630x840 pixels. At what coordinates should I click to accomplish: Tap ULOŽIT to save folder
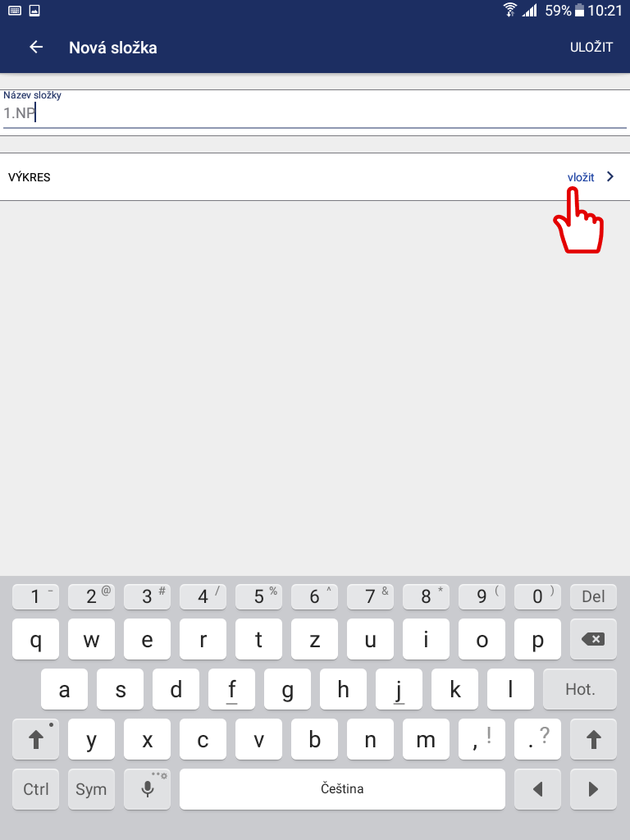click(591, 47)
